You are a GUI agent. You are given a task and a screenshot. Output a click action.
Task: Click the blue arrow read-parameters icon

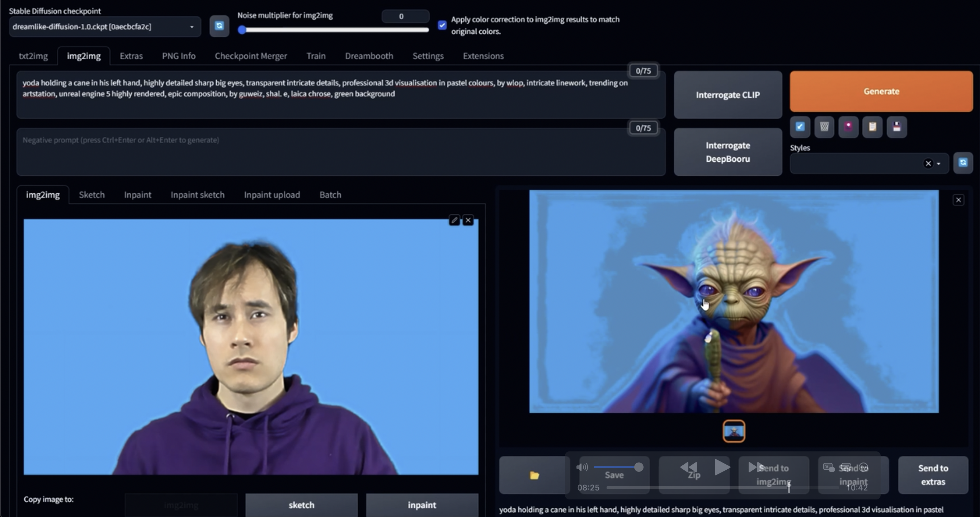click(800, 127)
